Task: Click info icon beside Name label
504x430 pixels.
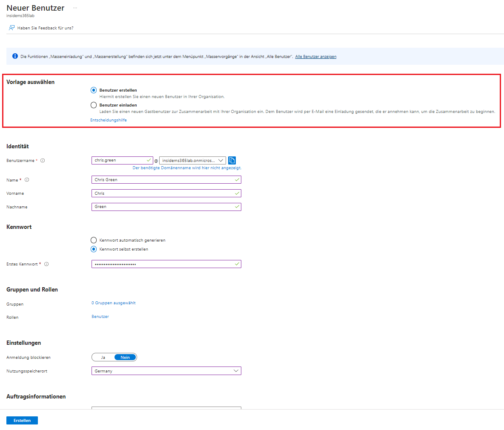Action: [27, 180]
